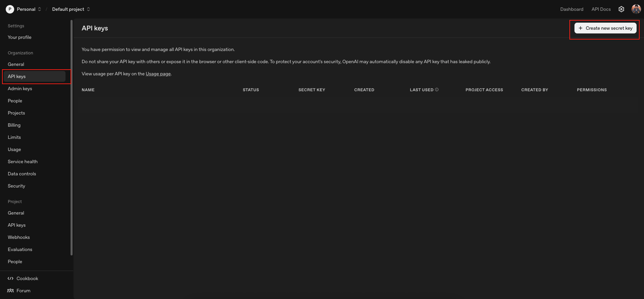Viewport: 644px width, 299px height.
Task: Click the info icon beside LAST USED
Action: pos(437,90)
